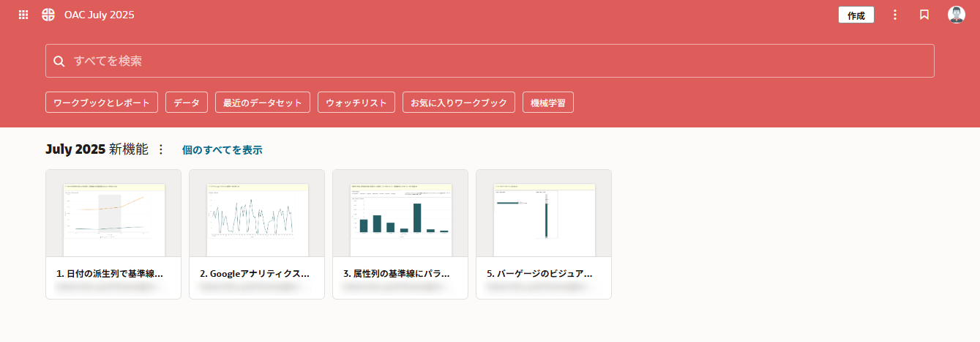Image resolution: width=980 pixels, height=342 pixels.
Task: Click the 5. バーゲージのビジュア card title
Action: [x=539, y=273]
